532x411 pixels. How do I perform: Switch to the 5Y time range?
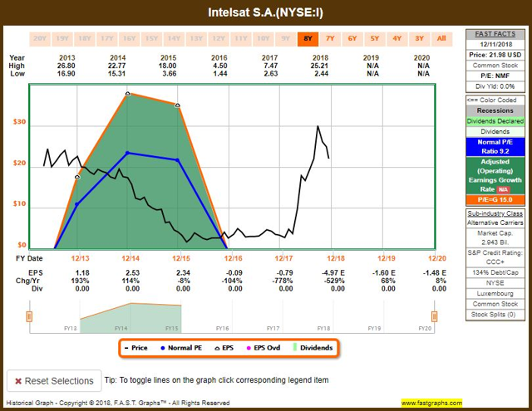coord(375,39)
